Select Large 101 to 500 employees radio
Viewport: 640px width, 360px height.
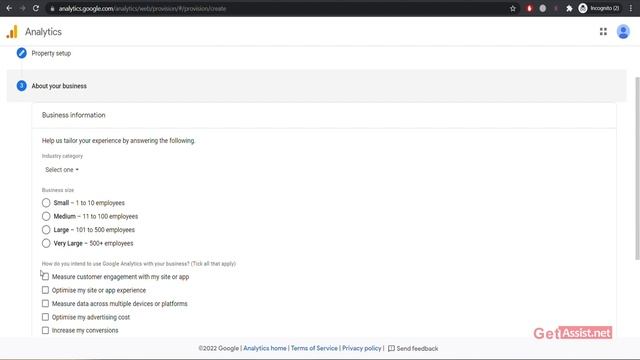tap(46, 230)
